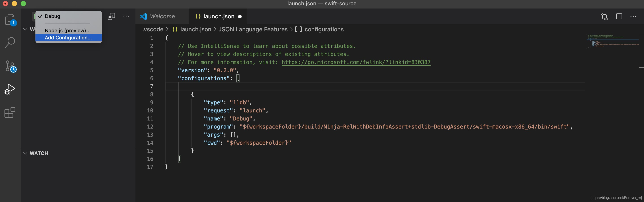
Task: Open the Explorer view icon
Action: point(10,19)
